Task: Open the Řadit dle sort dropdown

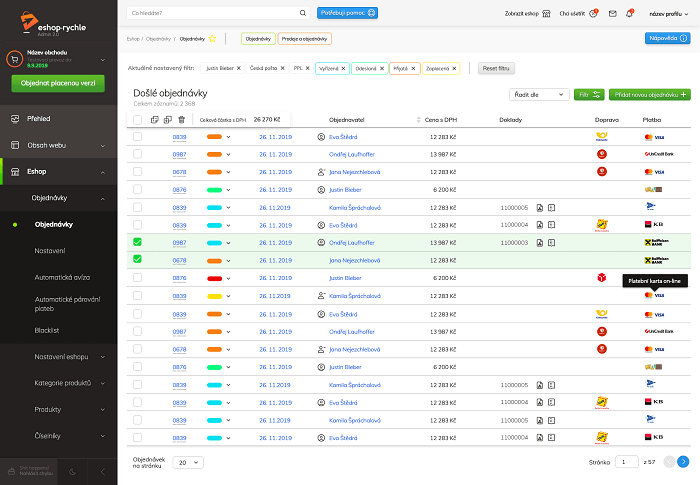Action: pyautogui.click(x=535, y=95)
